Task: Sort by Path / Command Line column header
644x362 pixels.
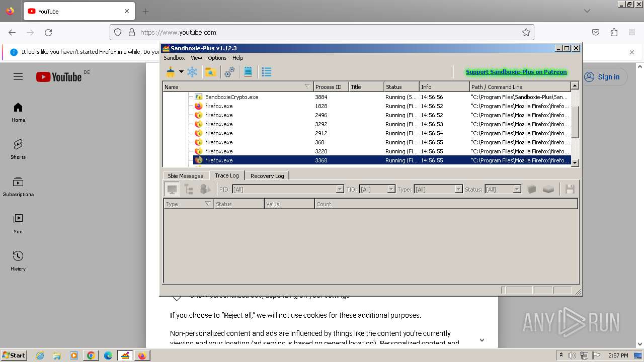Action: (520, 87)
